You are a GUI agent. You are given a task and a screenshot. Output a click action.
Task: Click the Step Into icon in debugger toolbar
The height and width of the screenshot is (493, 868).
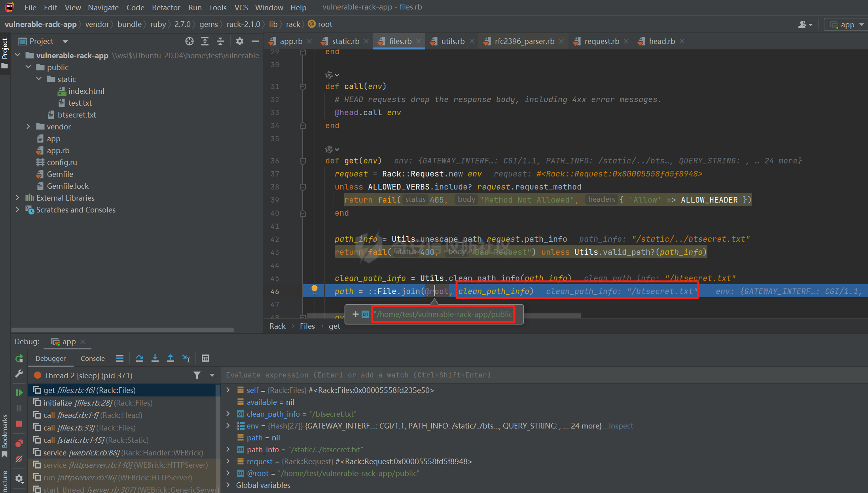coord(155,358)
